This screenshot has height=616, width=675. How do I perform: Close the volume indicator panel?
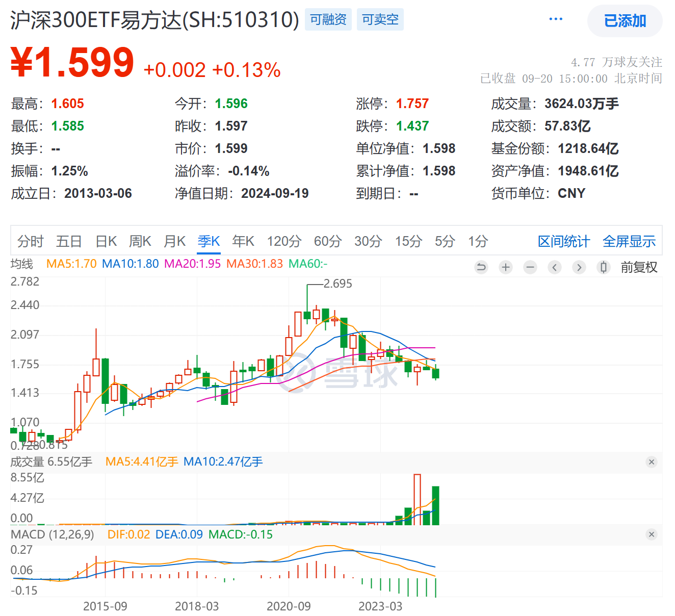point(651,462)
